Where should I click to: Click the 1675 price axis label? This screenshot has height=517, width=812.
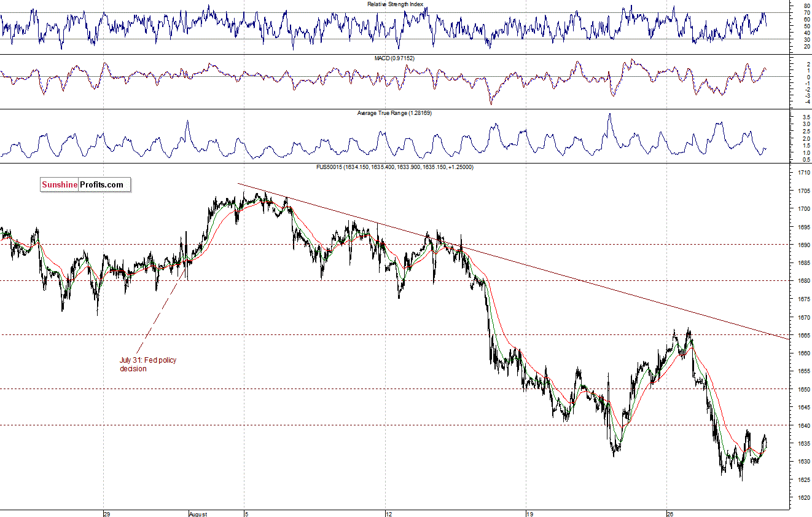(x=804, y=299)
